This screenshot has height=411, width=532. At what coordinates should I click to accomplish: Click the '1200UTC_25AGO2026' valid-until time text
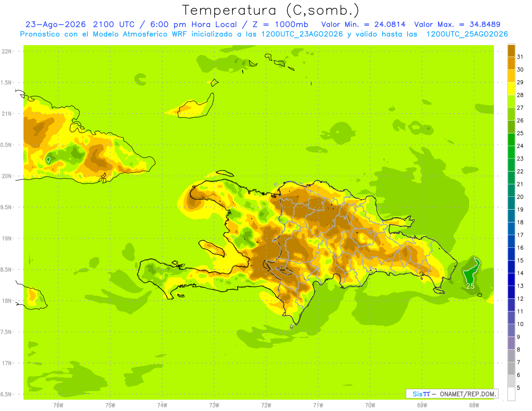467,34
